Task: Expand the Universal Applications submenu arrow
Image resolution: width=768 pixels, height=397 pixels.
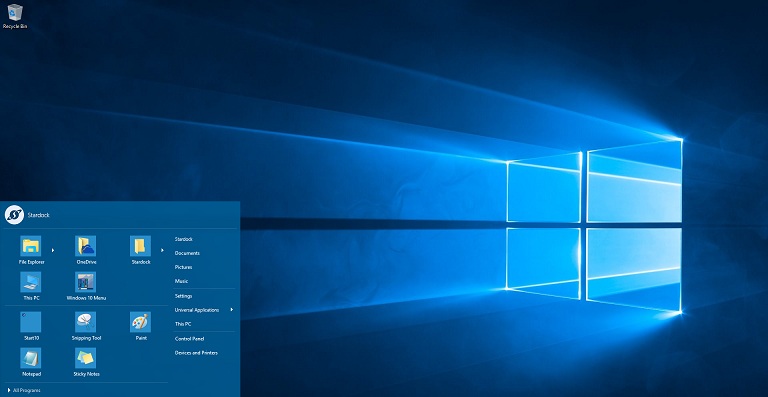Action: [232, 309]
